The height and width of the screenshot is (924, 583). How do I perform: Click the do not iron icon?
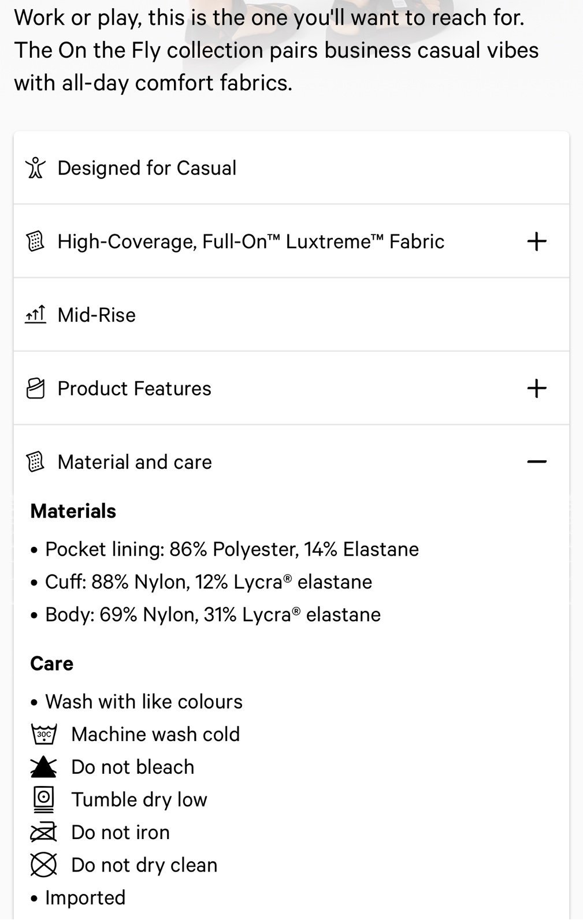coord(43,832)
